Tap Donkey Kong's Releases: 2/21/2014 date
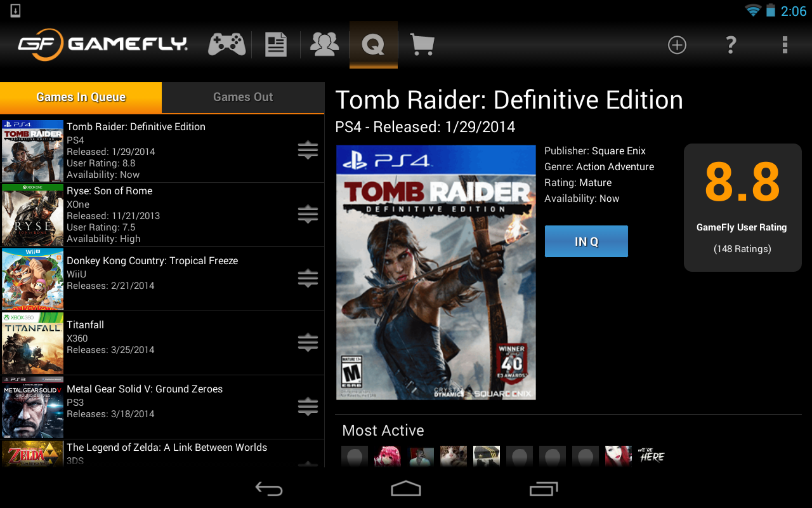The height and width of the screenshot is (508, 812). 110,286
